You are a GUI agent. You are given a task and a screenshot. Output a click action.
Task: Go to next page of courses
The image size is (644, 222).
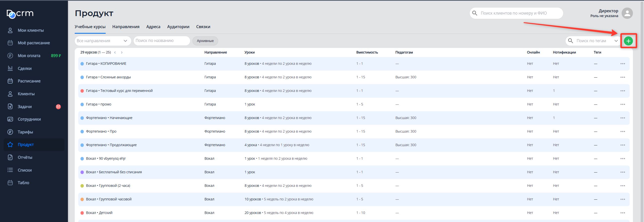pos(122,52)
